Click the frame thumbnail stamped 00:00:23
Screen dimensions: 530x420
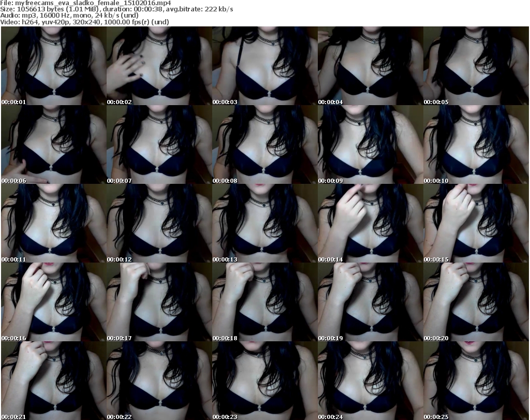264,381
